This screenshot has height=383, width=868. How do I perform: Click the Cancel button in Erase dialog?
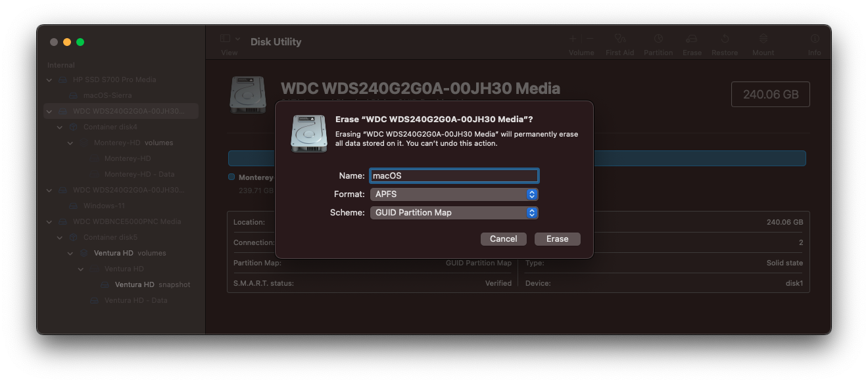(x=504, y=239)
